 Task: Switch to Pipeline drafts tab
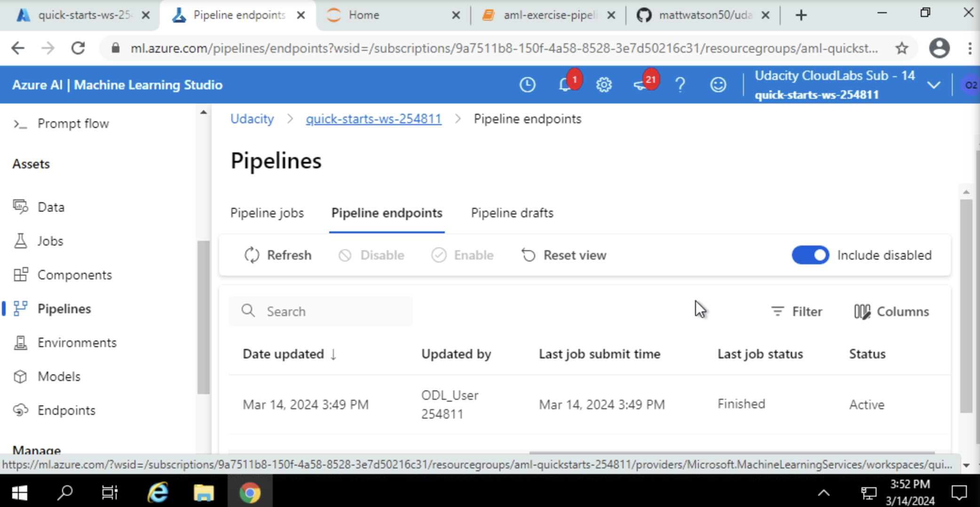[x=512, y=213]
